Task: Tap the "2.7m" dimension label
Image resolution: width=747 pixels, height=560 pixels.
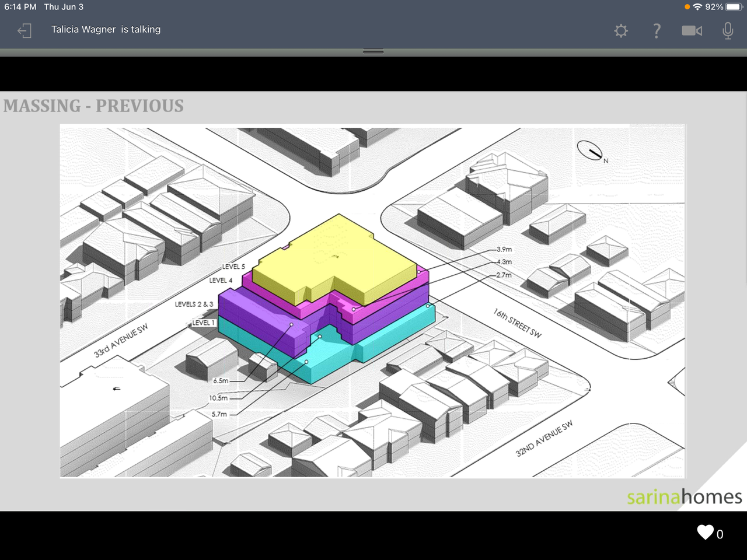Action: (504, 275)
